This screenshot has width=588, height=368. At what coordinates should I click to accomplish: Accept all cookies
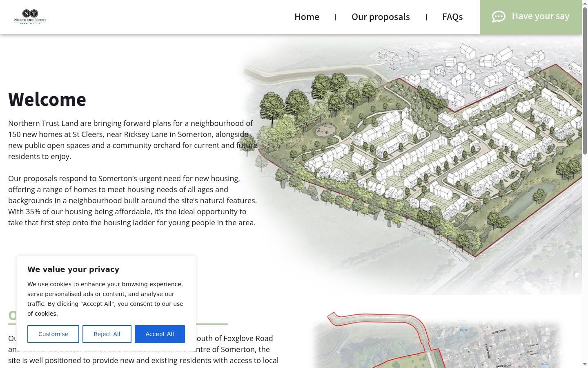[160, 334]
